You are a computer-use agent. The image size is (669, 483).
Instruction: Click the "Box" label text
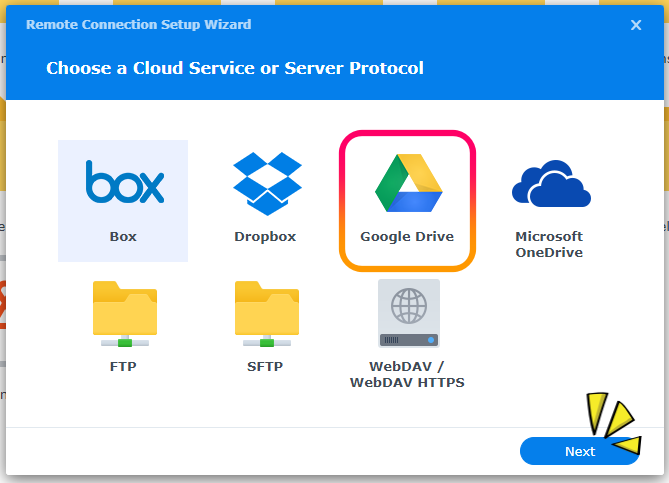tap(123, 236)
